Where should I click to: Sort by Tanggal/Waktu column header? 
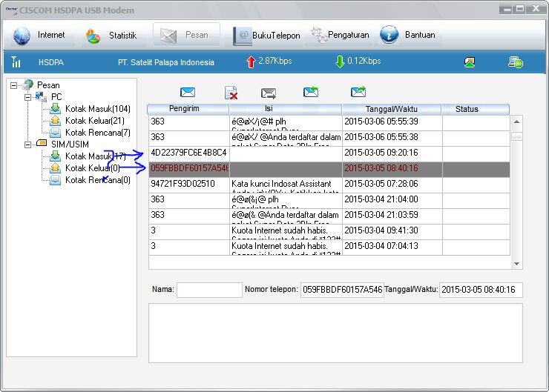[x=392, y=109]
